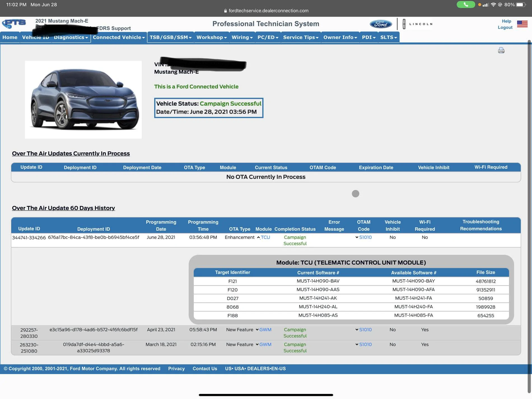Tap the battery icon in status bar

click(x=521, y=4)
